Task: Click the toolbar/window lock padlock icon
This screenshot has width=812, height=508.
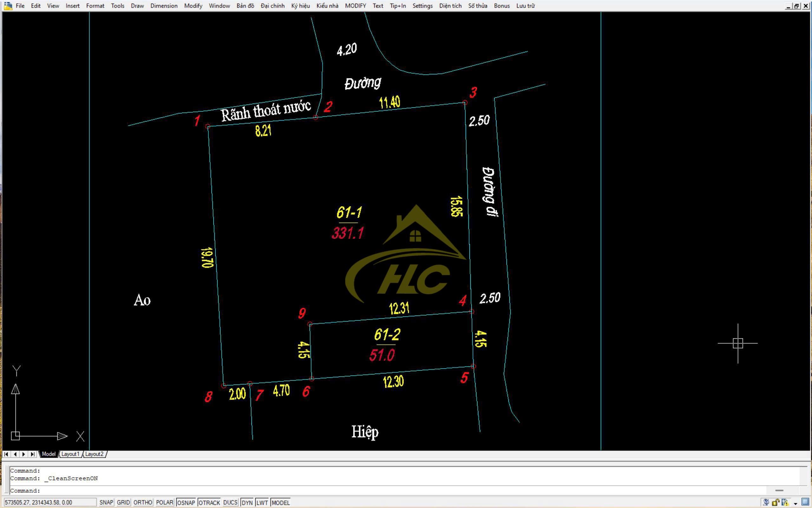Action: click(x=776, y=502)
